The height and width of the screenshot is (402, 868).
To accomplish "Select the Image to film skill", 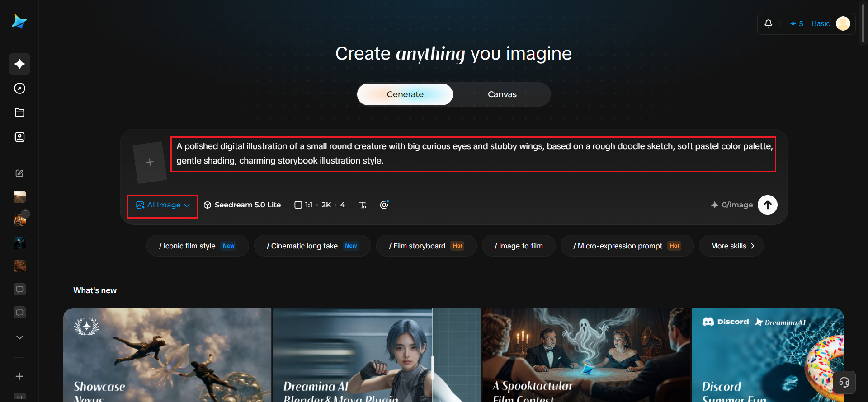I will [x=519, y=246].
